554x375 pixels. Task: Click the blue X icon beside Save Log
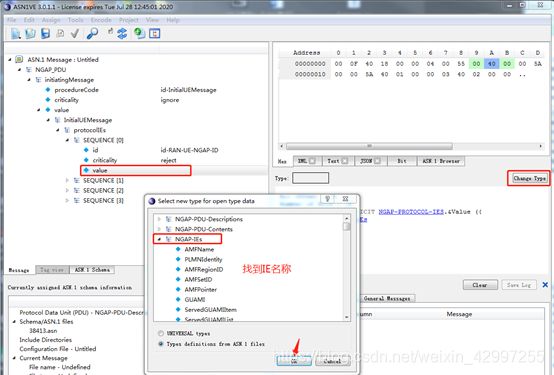tap(545, 285)
